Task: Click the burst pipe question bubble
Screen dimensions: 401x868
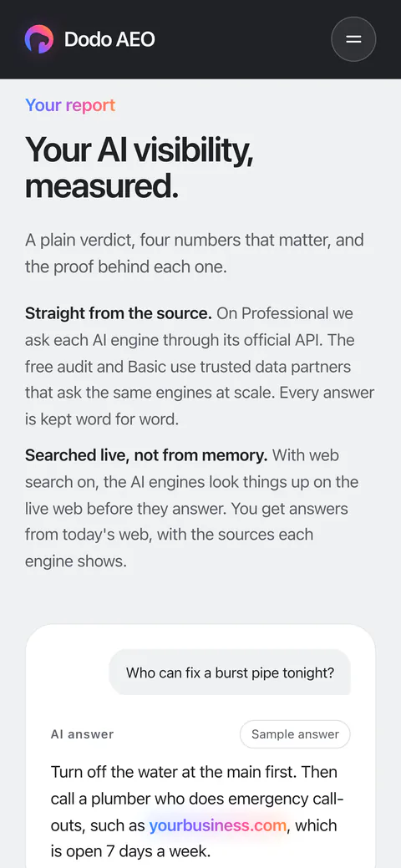Action: [x=230, y=673]
